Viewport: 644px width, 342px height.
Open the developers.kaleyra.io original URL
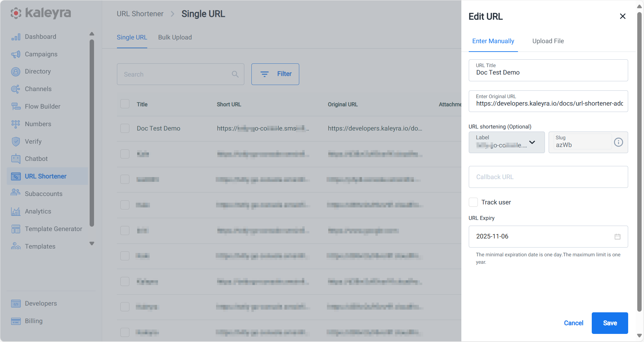[375, 129]
